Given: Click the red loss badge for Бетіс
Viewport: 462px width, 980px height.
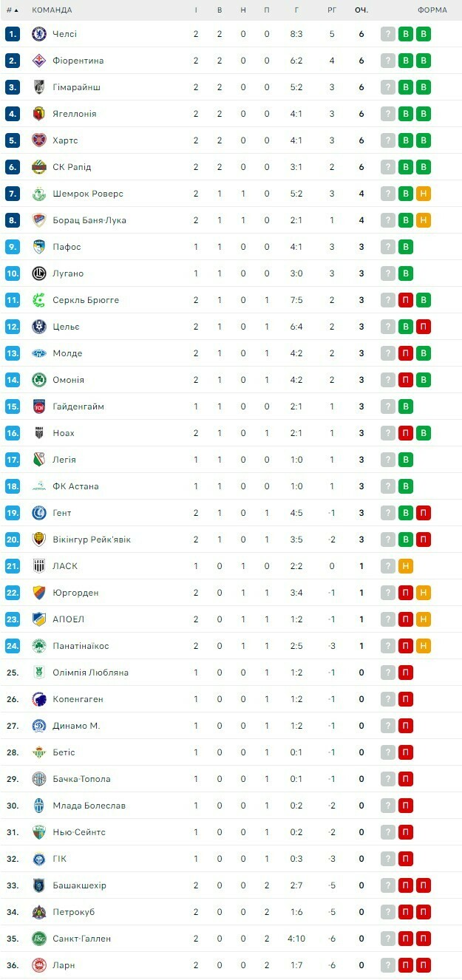Looking at the screenshot, I should point(406,752).
